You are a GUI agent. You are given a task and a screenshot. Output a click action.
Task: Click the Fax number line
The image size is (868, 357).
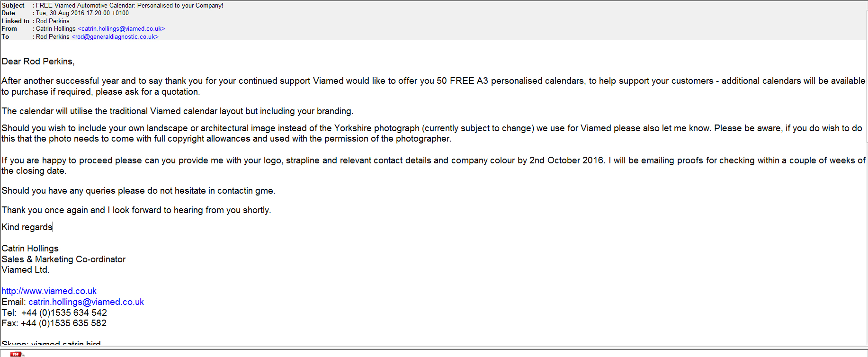pos(54,323)
